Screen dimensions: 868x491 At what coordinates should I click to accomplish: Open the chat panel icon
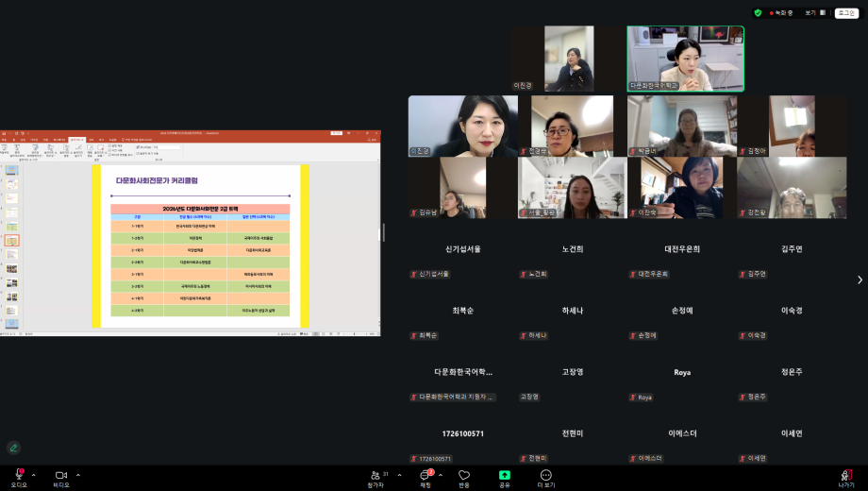(x=426, y=475)
